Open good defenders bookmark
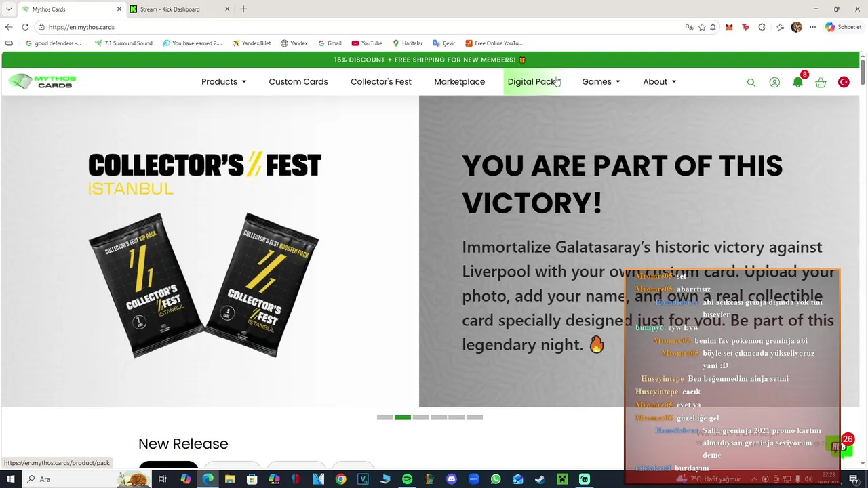 click(x=53, y=43)
